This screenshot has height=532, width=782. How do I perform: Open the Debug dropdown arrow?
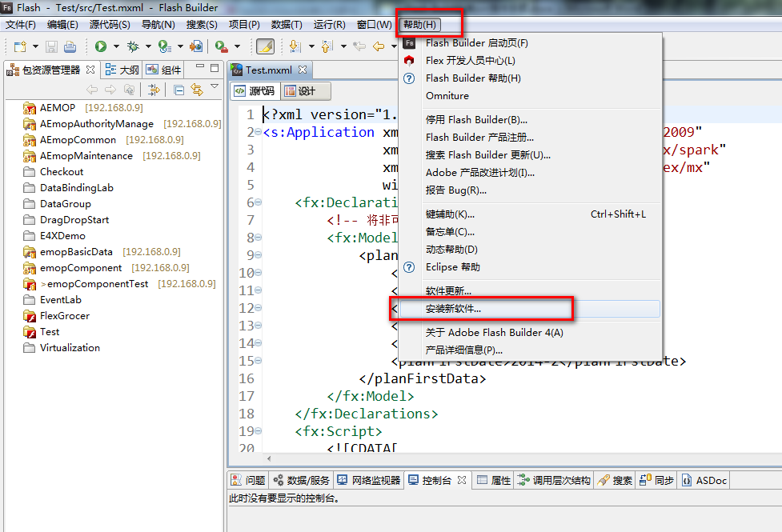[148, 46]
